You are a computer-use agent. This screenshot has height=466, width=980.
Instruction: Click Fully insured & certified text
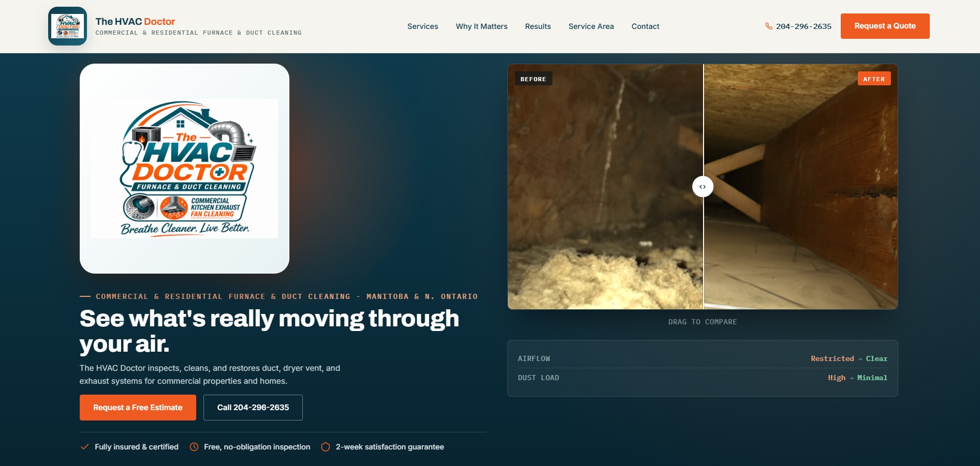[x=137, y=447]
